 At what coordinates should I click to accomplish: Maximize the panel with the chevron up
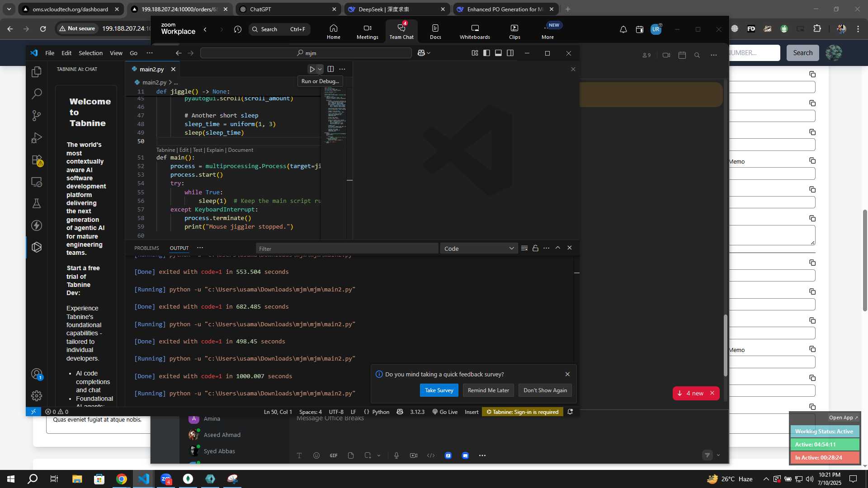[x=558, y=248]
